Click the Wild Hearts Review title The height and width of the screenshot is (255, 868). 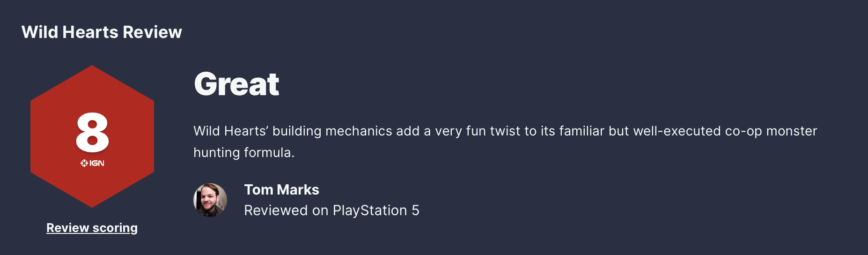102,32
